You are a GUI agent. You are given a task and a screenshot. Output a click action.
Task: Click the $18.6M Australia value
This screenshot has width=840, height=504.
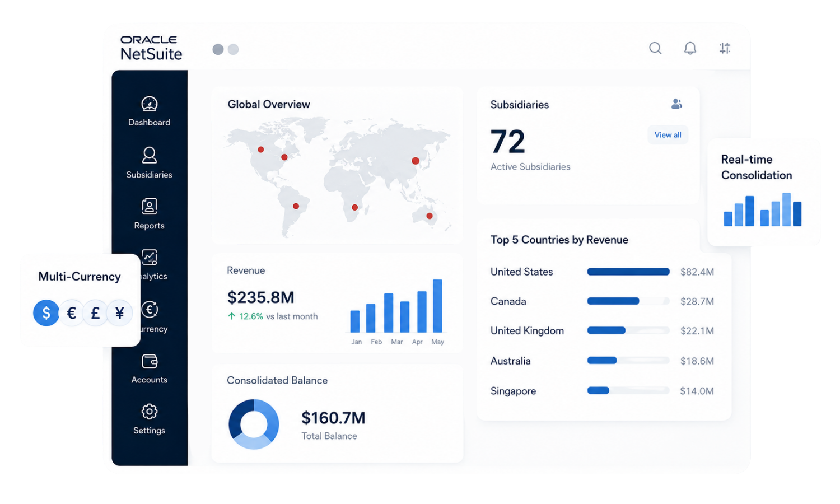tap(697, 361)
